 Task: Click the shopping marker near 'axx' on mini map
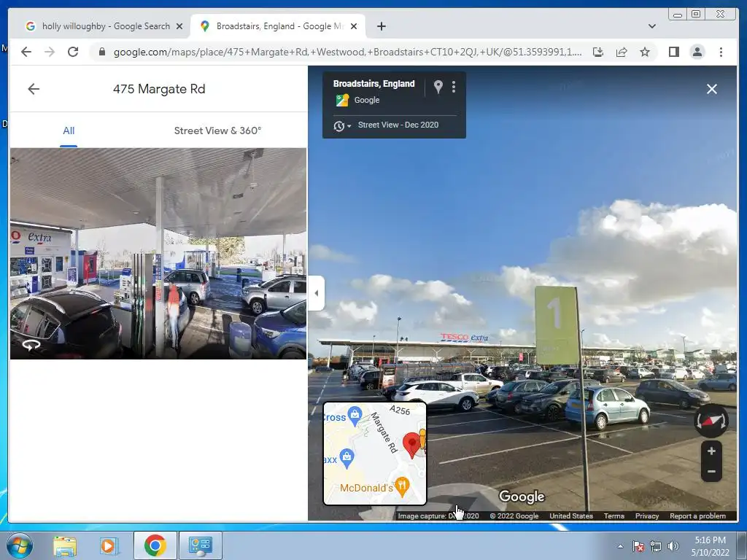tap(347, 458)
